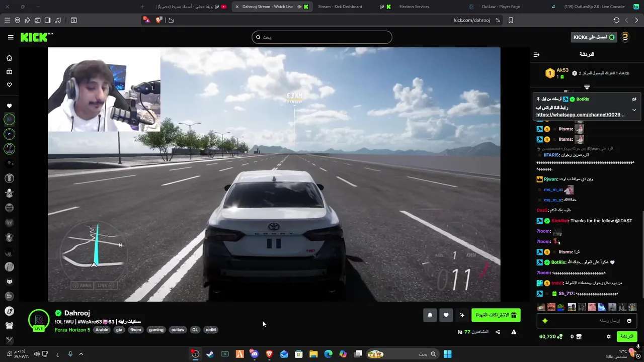The image size is (644, 362).
Task: Open Following heart outline icon in sidebar
Action: click(x=9, y=85)
